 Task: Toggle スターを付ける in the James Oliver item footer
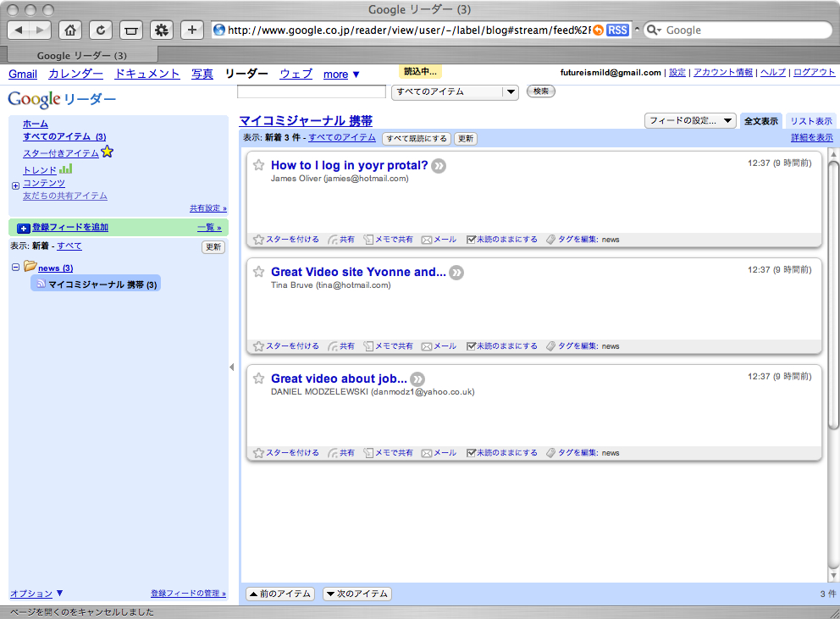(x=286, y=240)
